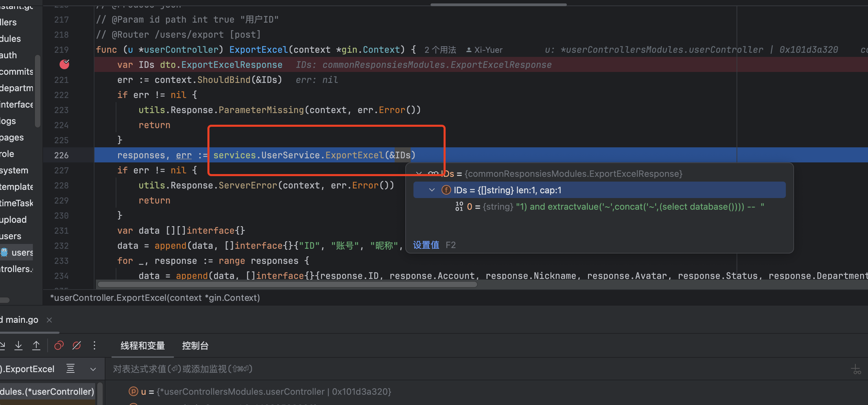This screenshot has width=868, height=405.
Task: Click the Step Into download-arrow icon
Action: (x=18, y=345)
